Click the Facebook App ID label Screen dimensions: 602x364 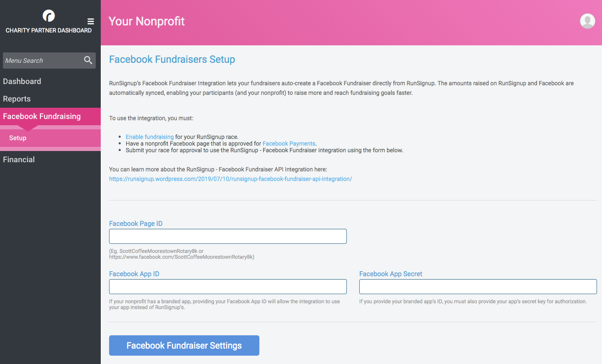click(134, 274)
